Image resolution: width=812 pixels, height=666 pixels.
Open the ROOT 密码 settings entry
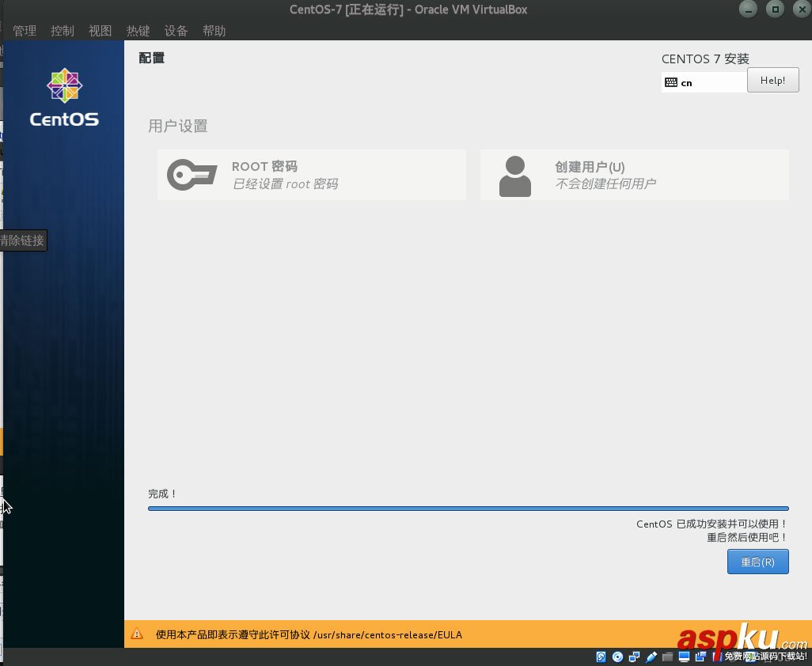pyautogui.click(x=311, y=174)
